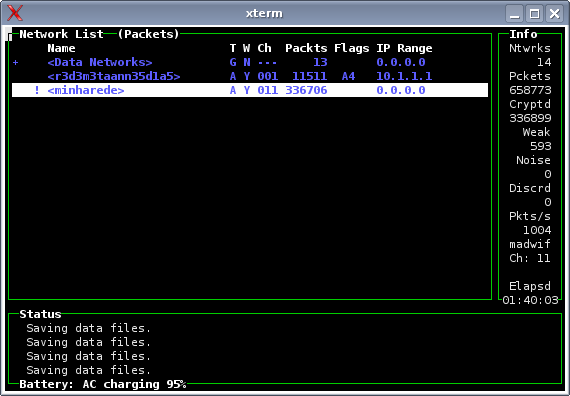Click the exclamation mark beside minharede
This screenshot has width=570, height=396.
click(37, 90)
